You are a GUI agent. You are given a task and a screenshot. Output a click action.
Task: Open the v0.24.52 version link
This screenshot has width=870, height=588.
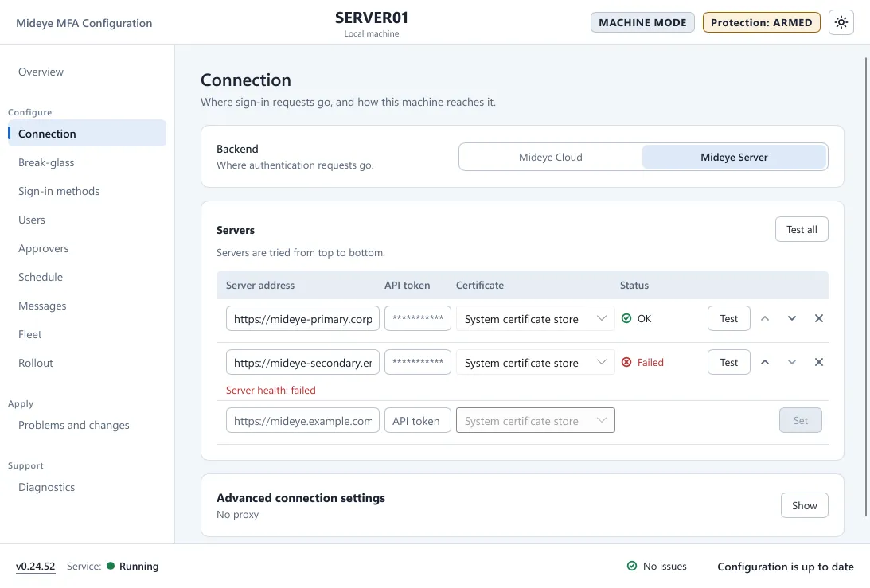point(36,566)
